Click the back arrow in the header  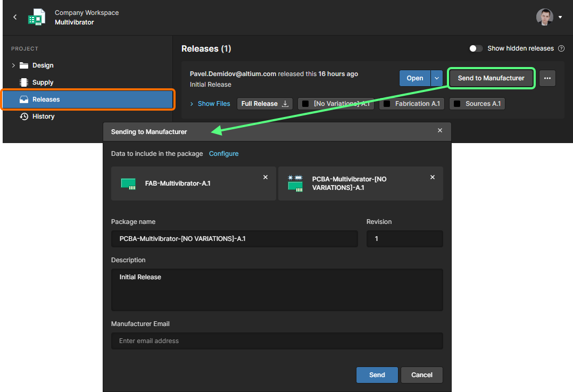pyautogui.click(x=15, y=17)
